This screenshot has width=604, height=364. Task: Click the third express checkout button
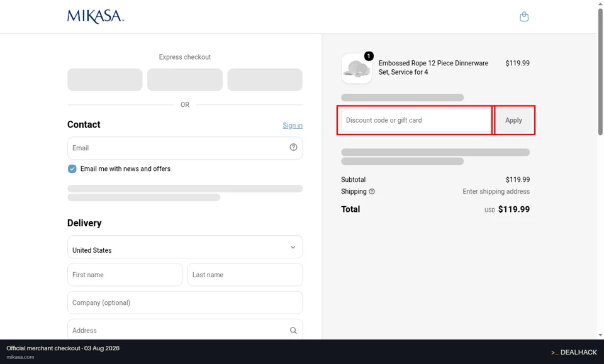[x=265, y=80]
